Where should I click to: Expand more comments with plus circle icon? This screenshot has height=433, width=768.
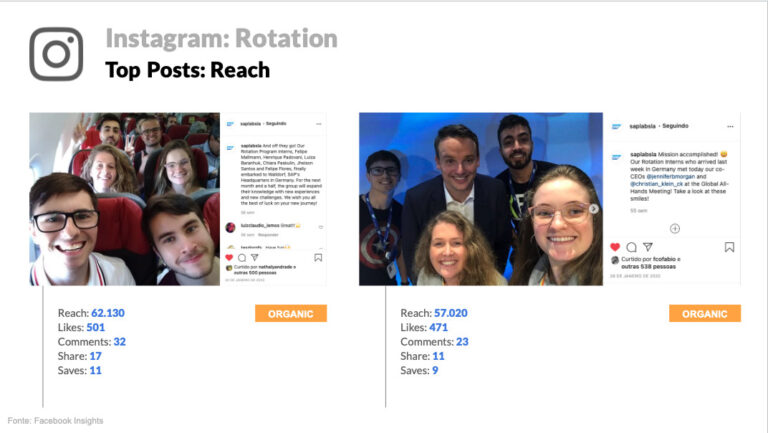[x=674, y=228]
